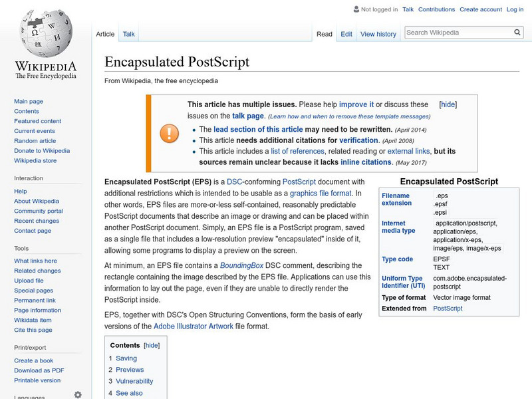The image size is (532, 399).
Task: Open language settings gear icon
Action: (x=78, y=394)
